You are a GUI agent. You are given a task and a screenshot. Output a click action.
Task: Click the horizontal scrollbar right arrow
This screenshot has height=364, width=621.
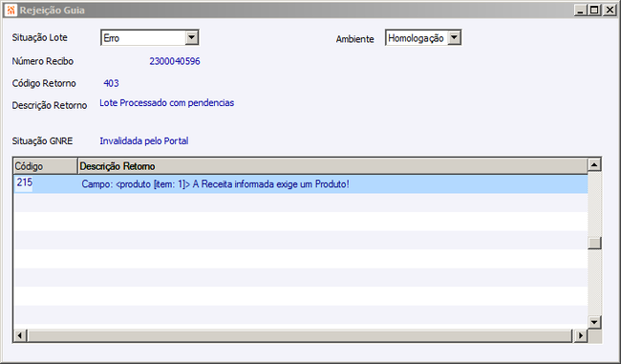pyautogui.click(x=581, y=336)
